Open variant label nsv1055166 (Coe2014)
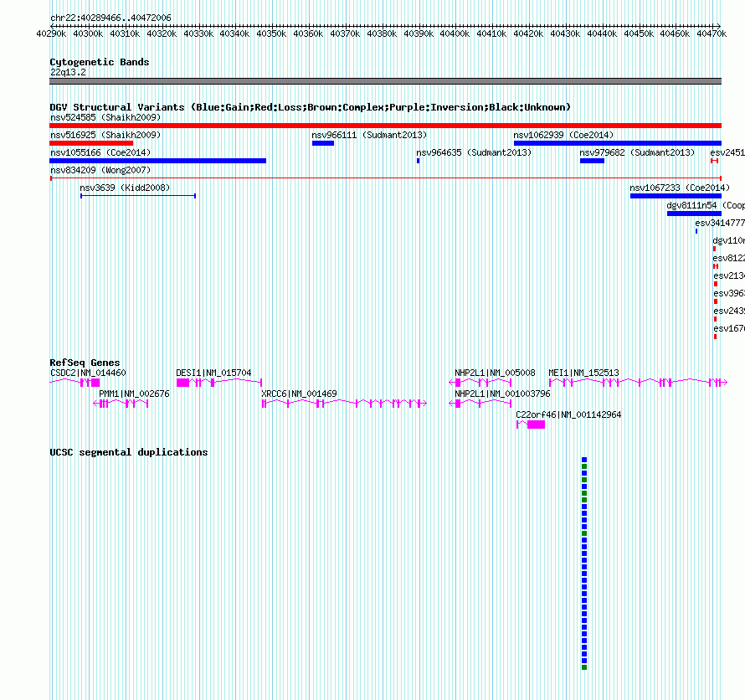This screenshot has width=745, height=700. [x=100, y=152]
